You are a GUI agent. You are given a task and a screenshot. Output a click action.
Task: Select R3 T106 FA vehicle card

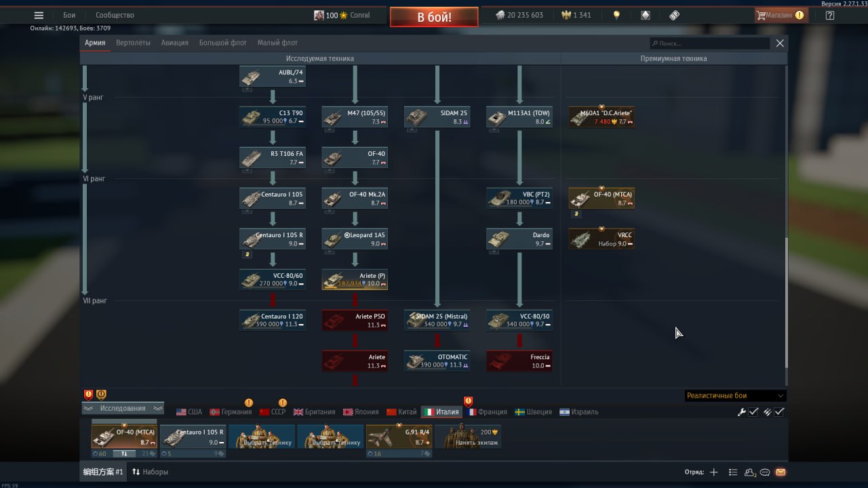(x=273, y=158)
